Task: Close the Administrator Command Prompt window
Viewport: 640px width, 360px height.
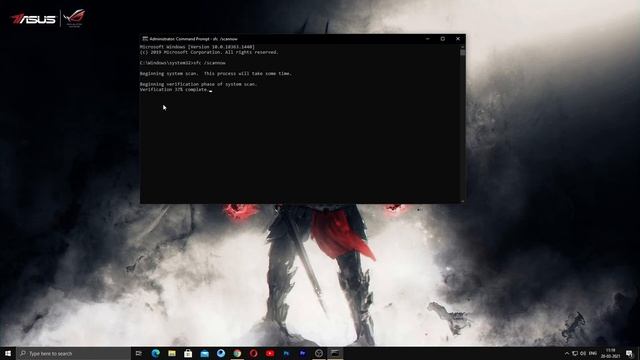Action: click(458, 39)
